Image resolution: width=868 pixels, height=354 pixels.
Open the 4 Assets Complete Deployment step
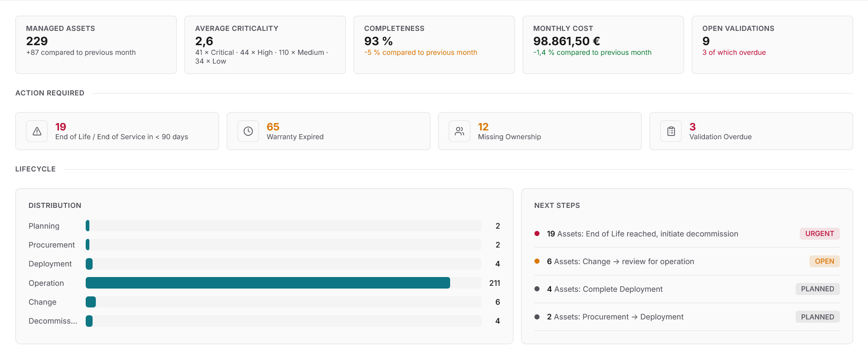(687, 289)
